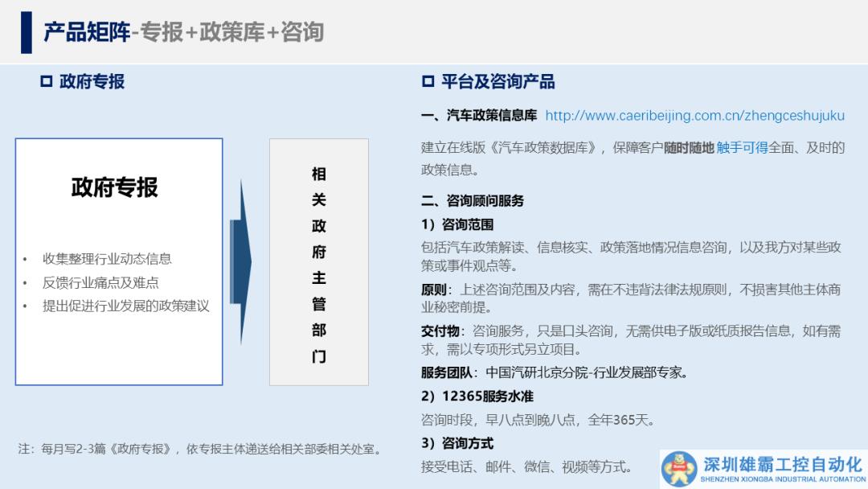Open the caeribeijing.com.cn zhengceshujuku URL

(x=694, y=116)
